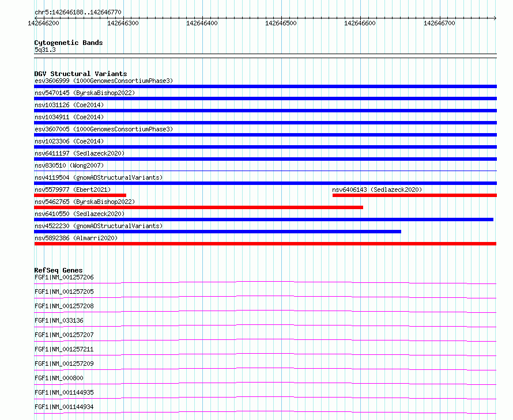Open variant nsv5579977 (Ebert2021) label
This screenshot has width=513, height=420.
73,190
